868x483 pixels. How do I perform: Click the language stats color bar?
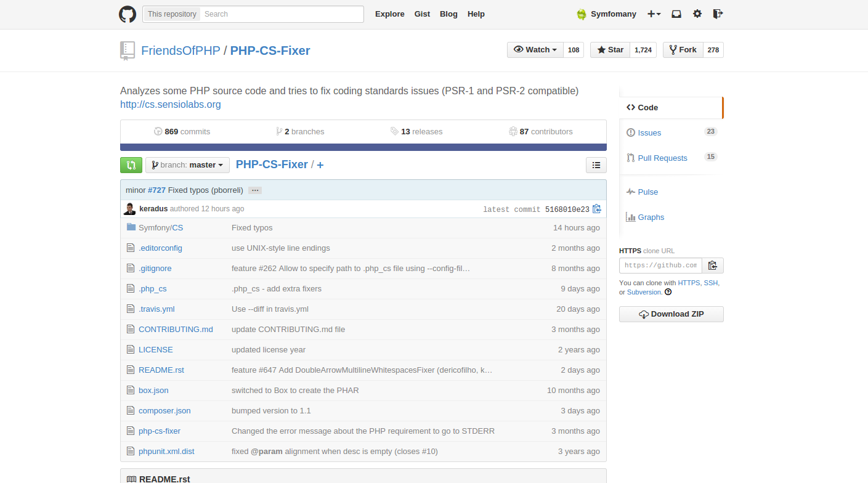tap(363, 147)
